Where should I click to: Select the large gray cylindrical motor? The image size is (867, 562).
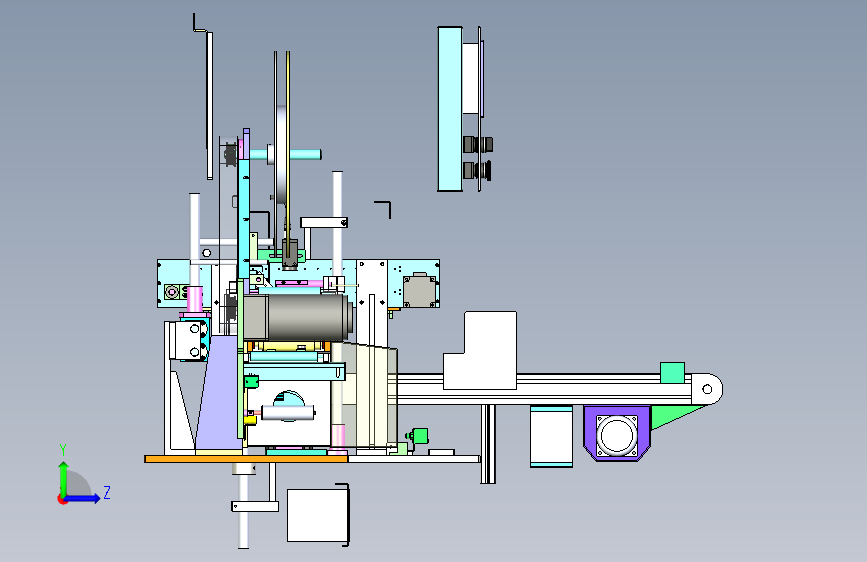click(299, 317)
